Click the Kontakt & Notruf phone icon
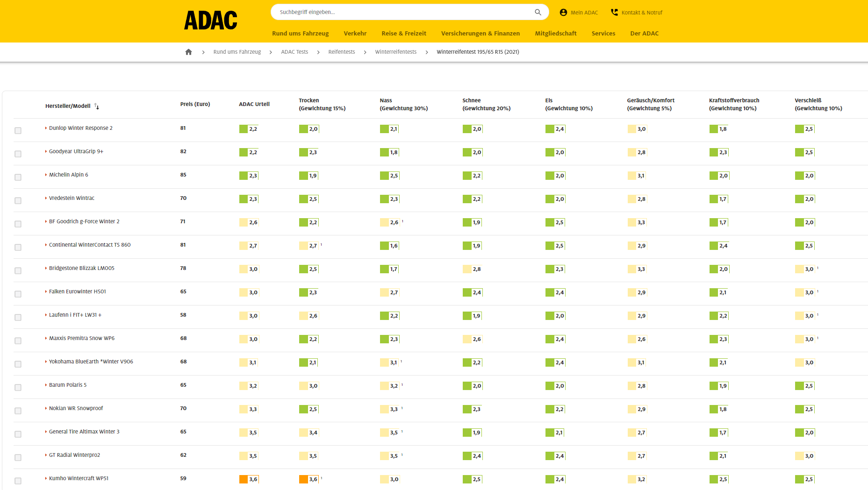 (x=614, y=12)
